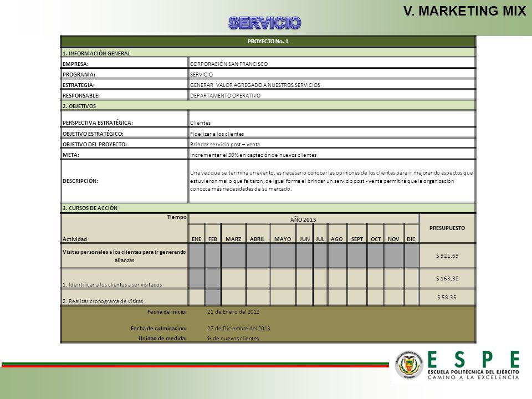Screen dimensions: 532x399
Task: Click the $ 921,69 budget cell
Action: point(447,256)
